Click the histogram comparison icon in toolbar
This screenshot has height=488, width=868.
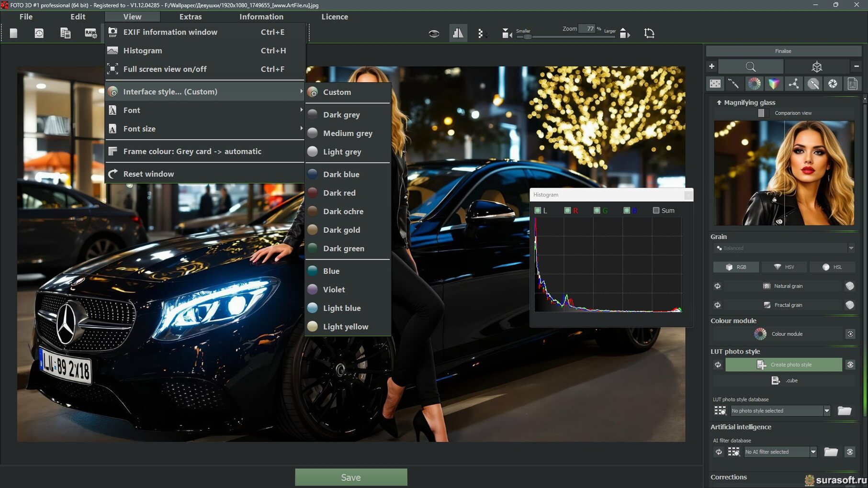tap(458, 33)
